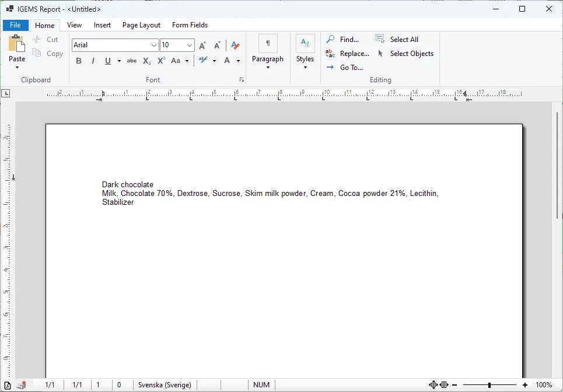Expand the Styles group arrow
This screenshot has height=392, width=563.
(x=305, y=68)
